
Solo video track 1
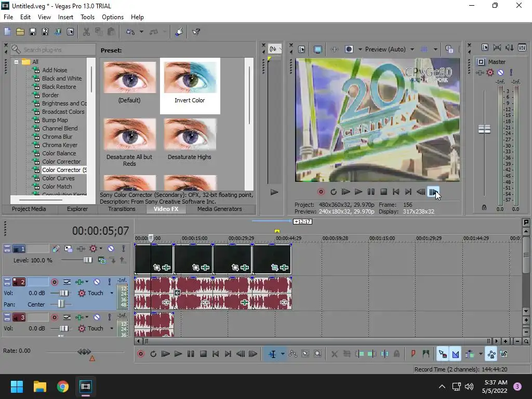pos(124,249)
